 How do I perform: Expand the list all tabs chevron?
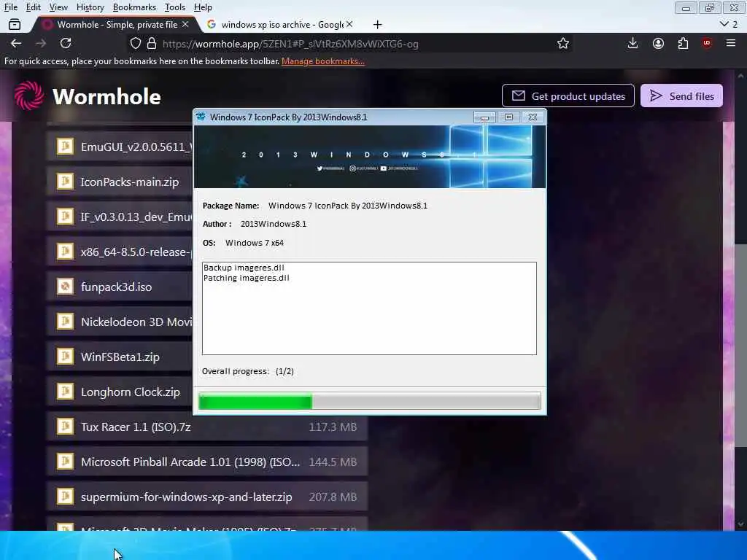(724, 24)
